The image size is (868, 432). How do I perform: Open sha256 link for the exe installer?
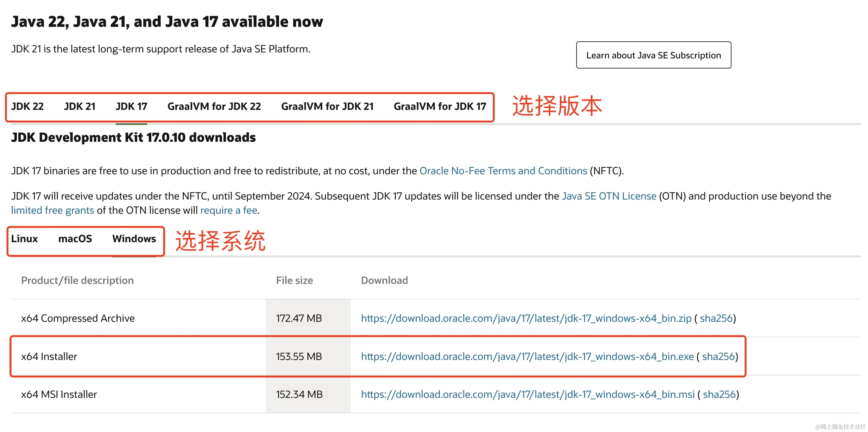click(718, 356)
